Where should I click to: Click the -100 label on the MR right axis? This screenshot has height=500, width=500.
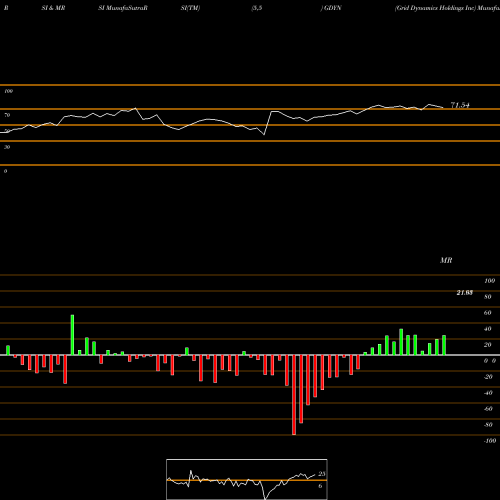tap(490, 441)
